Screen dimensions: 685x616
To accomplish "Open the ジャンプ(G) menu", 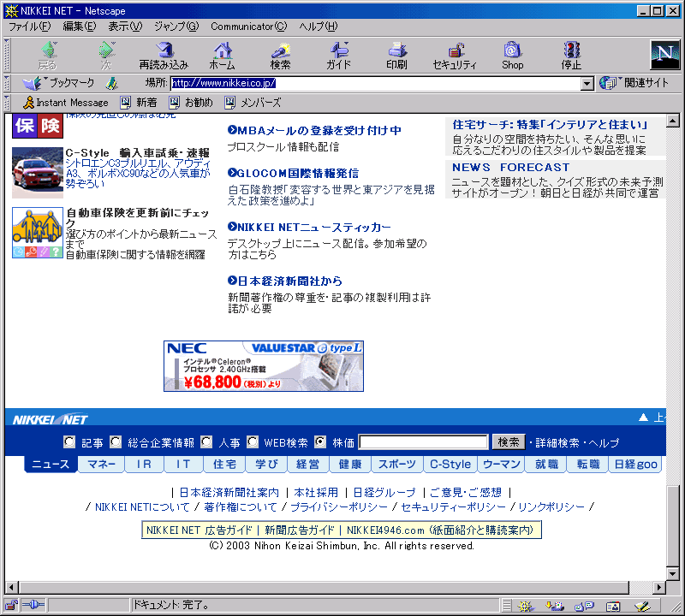I will (176, 27).
